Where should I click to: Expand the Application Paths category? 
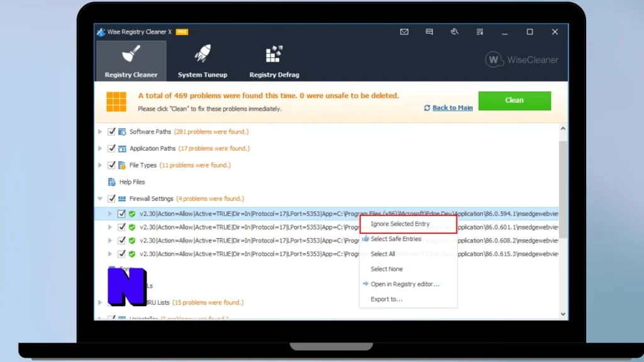tap(100, 148)
